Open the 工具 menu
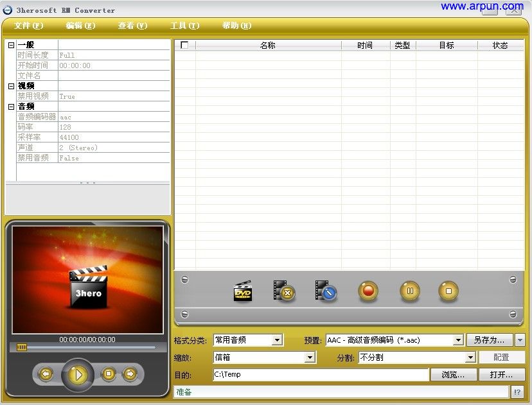 tap(184, 26)
